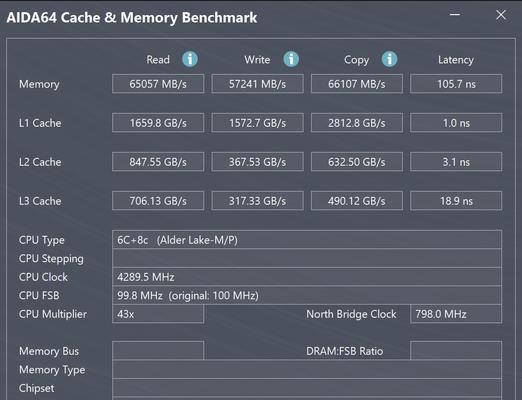Click the Memory Latency 105.7 ns result
The width and height of the screenshot is (522, 400).
click(456, 84)
